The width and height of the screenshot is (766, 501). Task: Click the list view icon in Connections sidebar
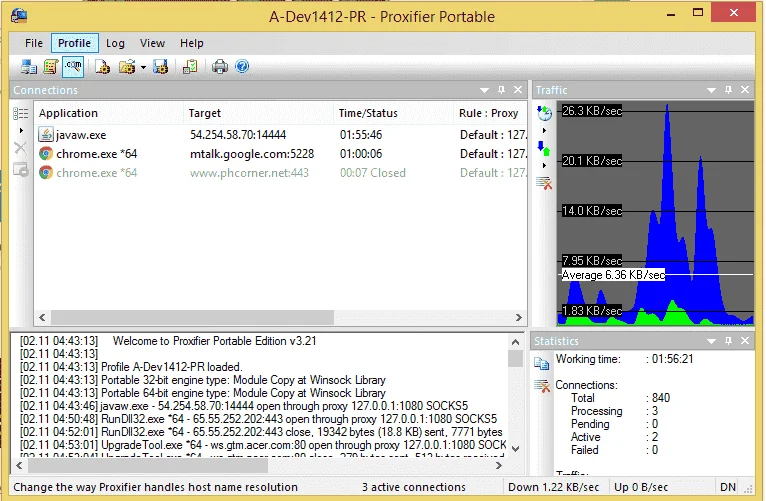click(21, 113)
